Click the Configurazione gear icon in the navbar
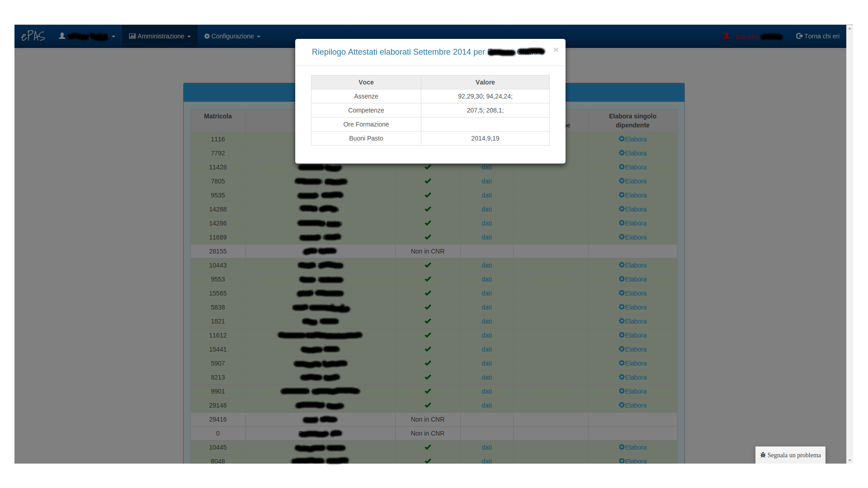 (x=207, y=36)
